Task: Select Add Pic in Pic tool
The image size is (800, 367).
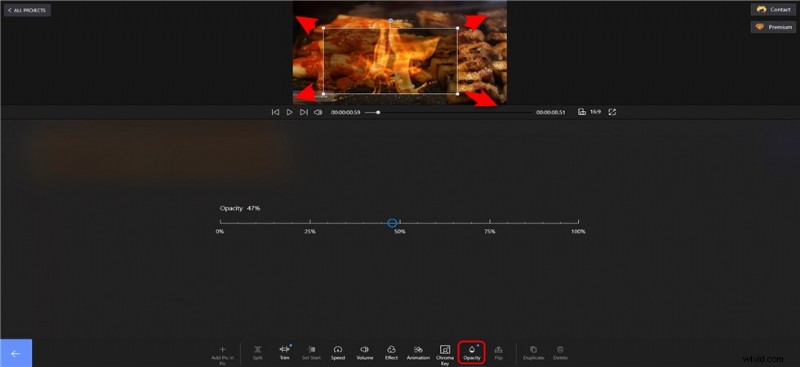Action: click(222, 354)
